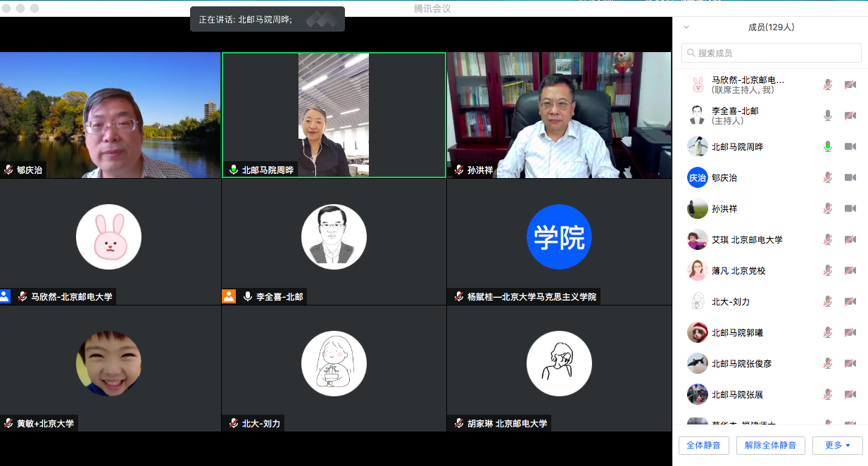This screenshot has width=868, height=466.
Task: Click rabbit avatar of 马欣然 in member list
Action: click(x=698, y=84)
